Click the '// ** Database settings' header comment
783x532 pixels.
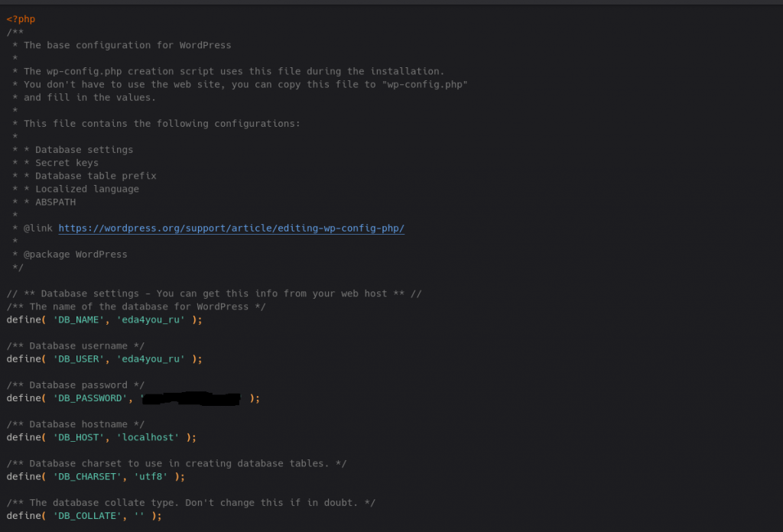click(x=214, y=294)
